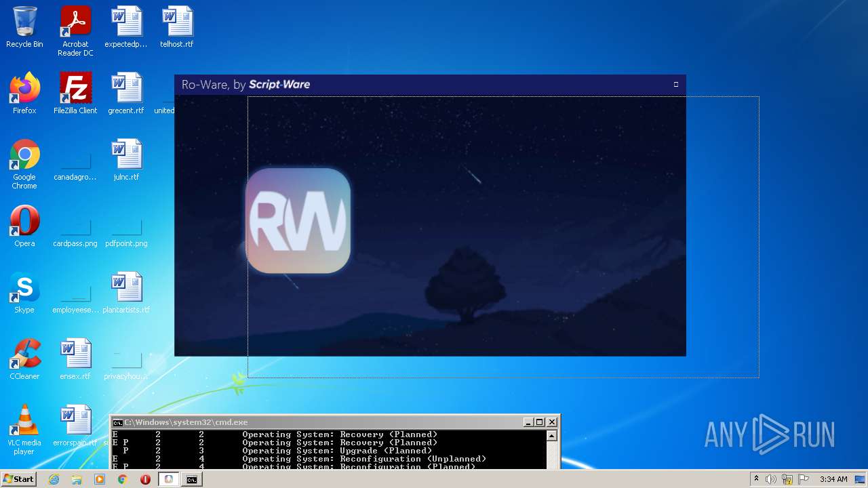Image resolution: width=868 pixels, height=488 pixels.
Task: Click the cmd.exe title bar system icon
Action: coord(117,422)
